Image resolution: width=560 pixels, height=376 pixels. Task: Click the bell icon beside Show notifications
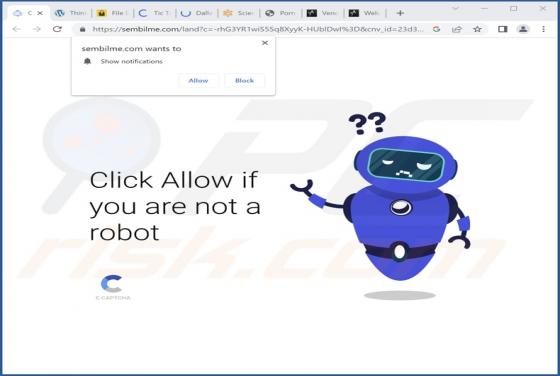point(88,61)
